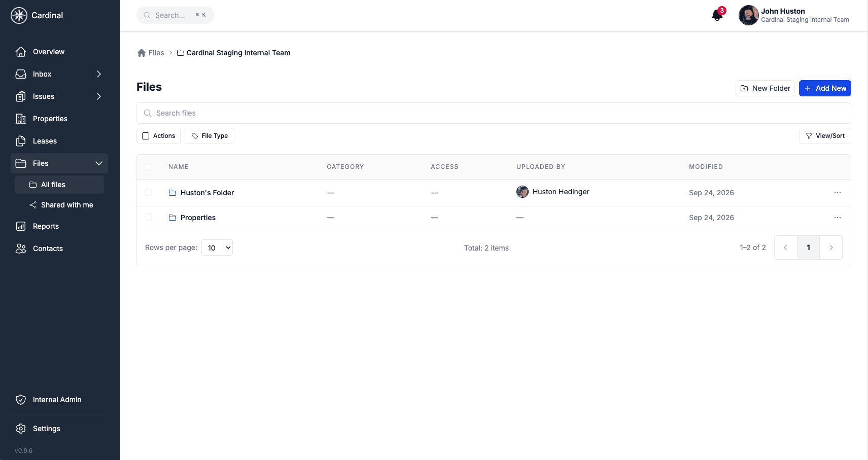Check the Properties row checkbox
Viewport: 868px width, 460px height.
149,217
